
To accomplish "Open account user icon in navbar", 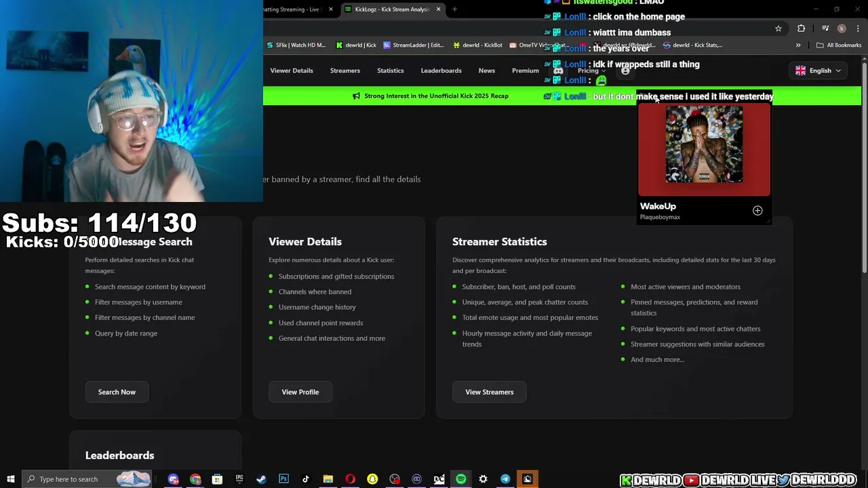I will [625, 70].
